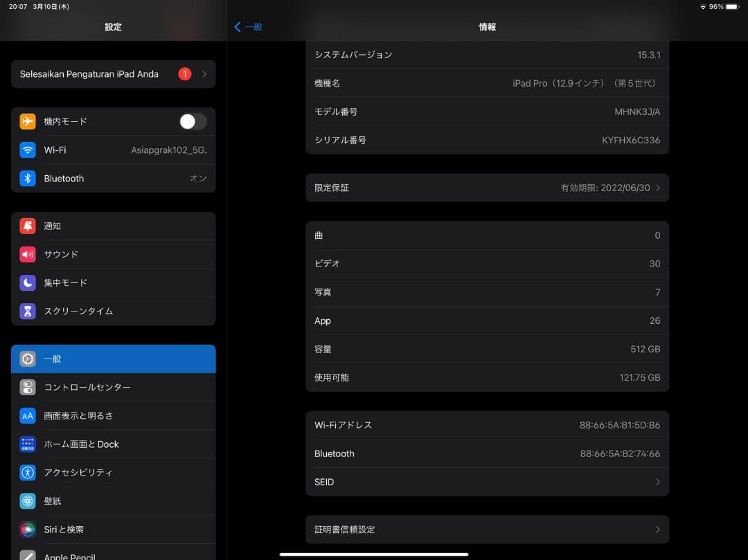Toggle 機内モード (Airplane Mode) on
Image resolution: width=748 pixels, height=560 pixels.
pos(193,121)
